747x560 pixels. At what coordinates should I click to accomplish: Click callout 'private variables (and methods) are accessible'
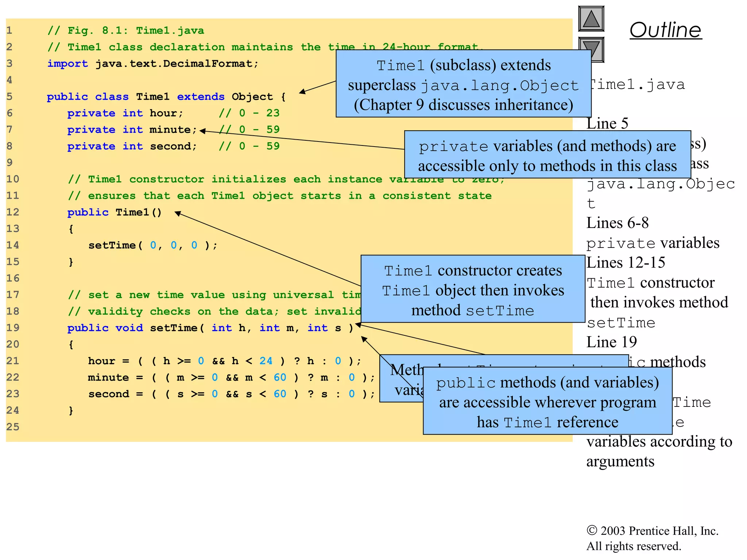(x=547, y=155)
